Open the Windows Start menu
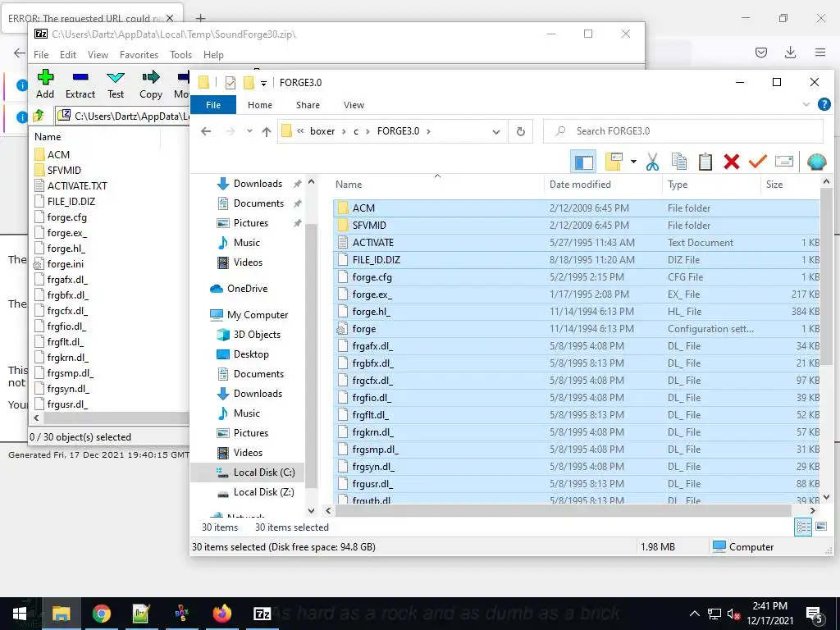Image resolution: width=840 pixels, height=630 pixels. pyautogui.click(x=20, y=614)
